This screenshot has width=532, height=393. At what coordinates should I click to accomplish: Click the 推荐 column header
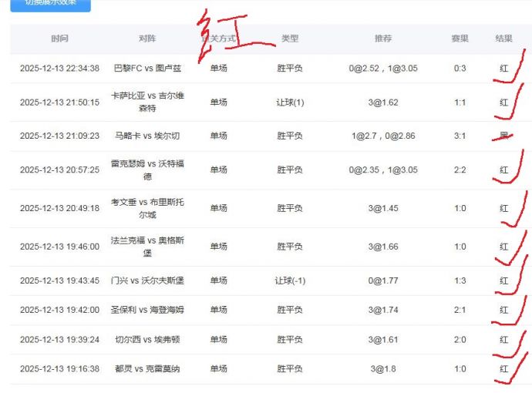click(x=383, y=39)
